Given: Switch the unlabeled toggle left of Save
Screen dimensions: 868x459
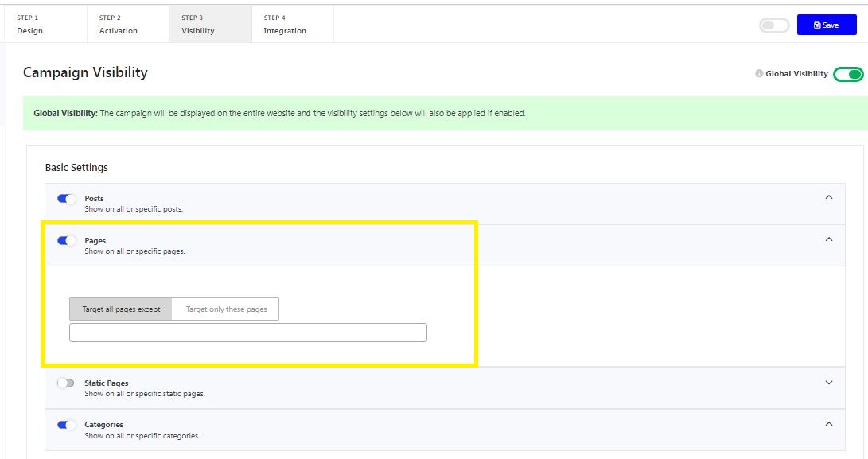Looking at the screenshot, I should (x=773, y=25).
